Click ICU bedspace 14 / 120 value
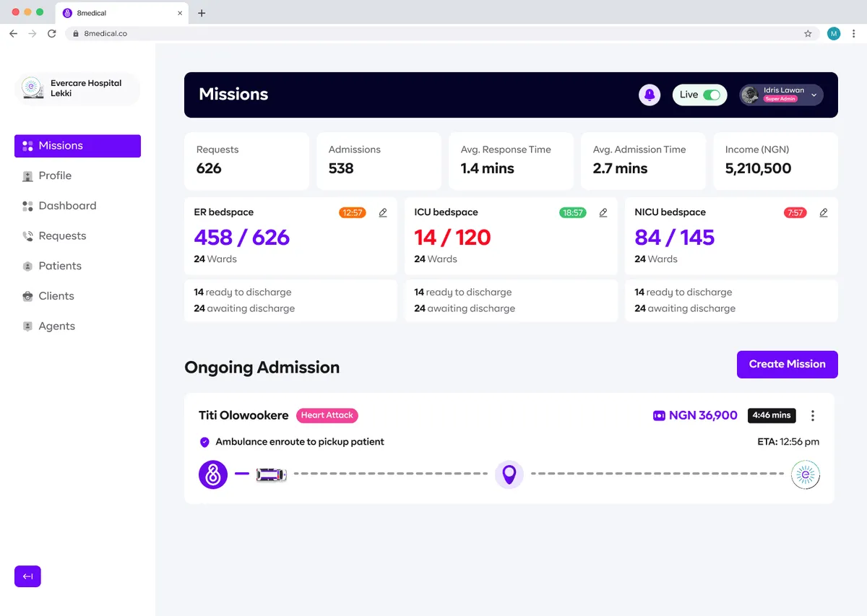 click(452, 238)
